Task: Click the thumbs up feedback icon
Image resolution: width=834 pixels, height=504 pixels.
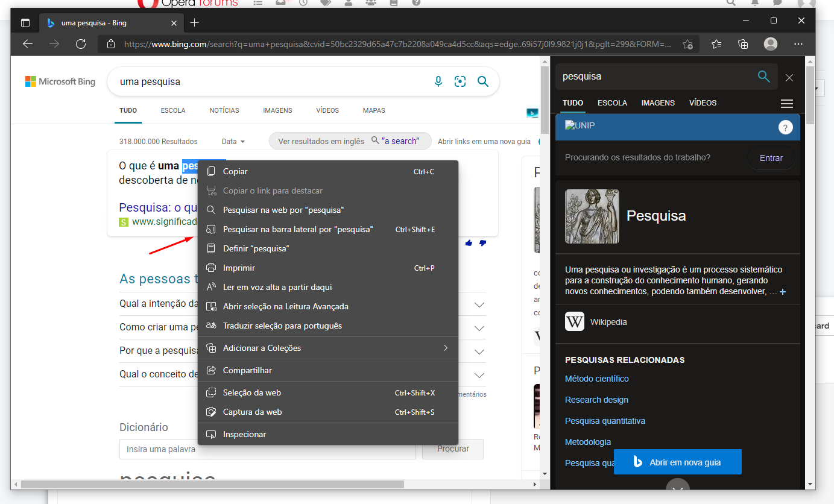Action: (469, 243)
